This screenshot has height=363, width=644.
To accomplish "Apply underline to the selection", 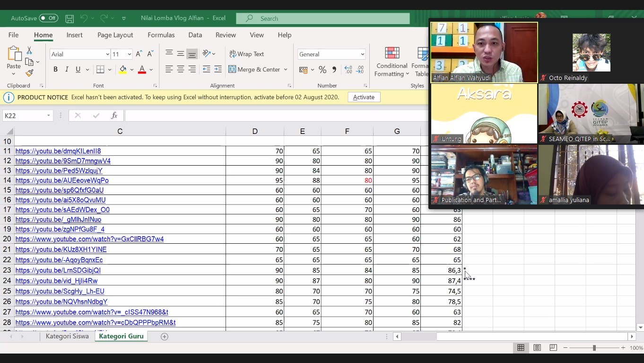I will click(77, 69).
